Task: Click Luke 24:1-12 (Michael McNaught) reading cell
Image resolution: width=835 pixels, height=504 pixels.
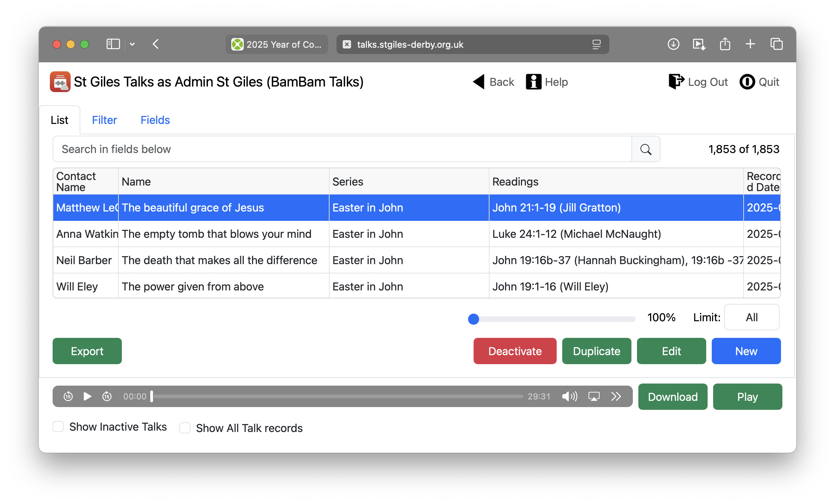Action: tap(616, 234)
